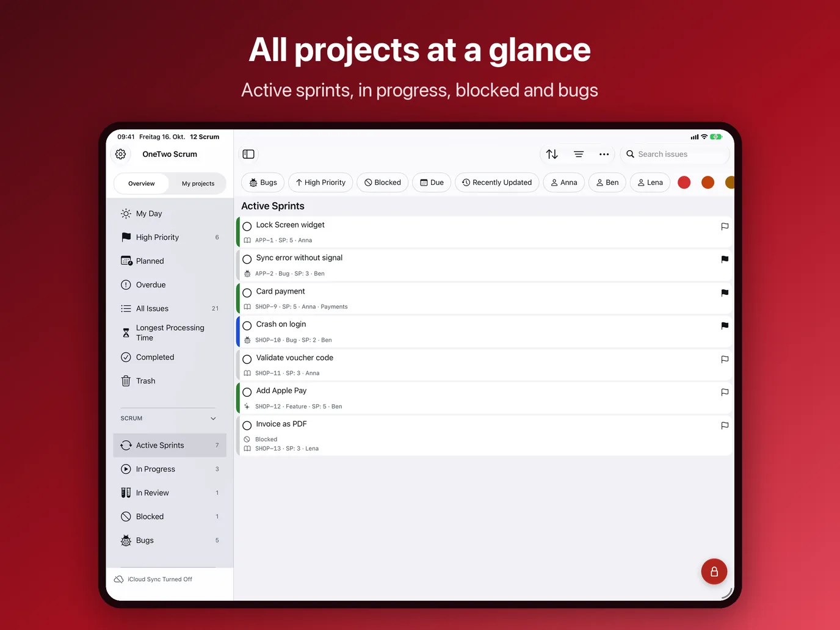
Task: Toggle flag on Sync error without signal
Action: pyautogui.click(x=725, y=259)
